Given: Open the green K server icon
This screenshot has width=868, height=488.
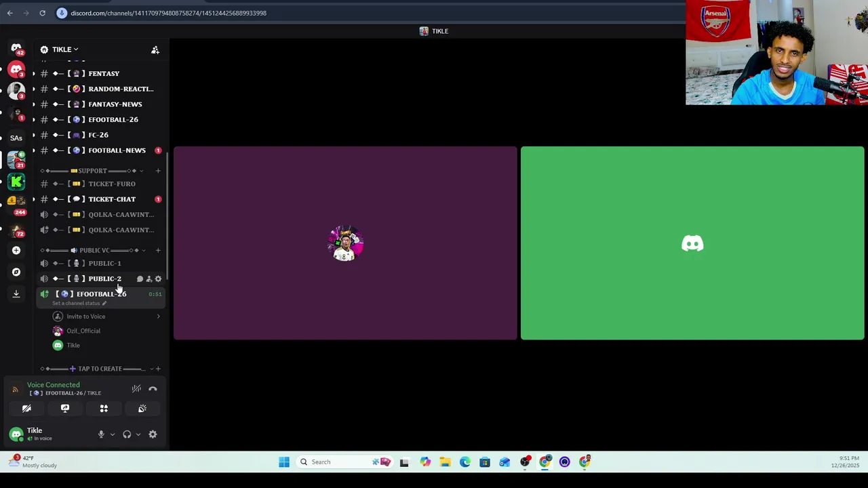Looking at the screenshot, I should tap(16, 181).
